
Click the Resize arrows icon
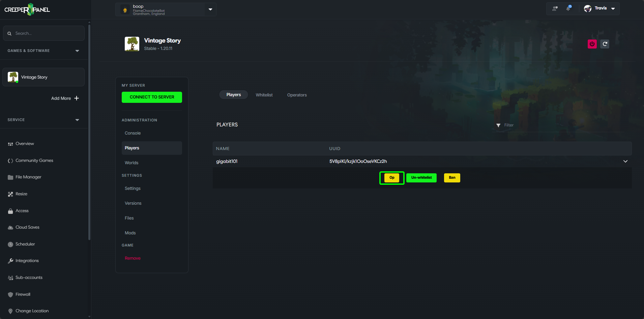point(10,194)
